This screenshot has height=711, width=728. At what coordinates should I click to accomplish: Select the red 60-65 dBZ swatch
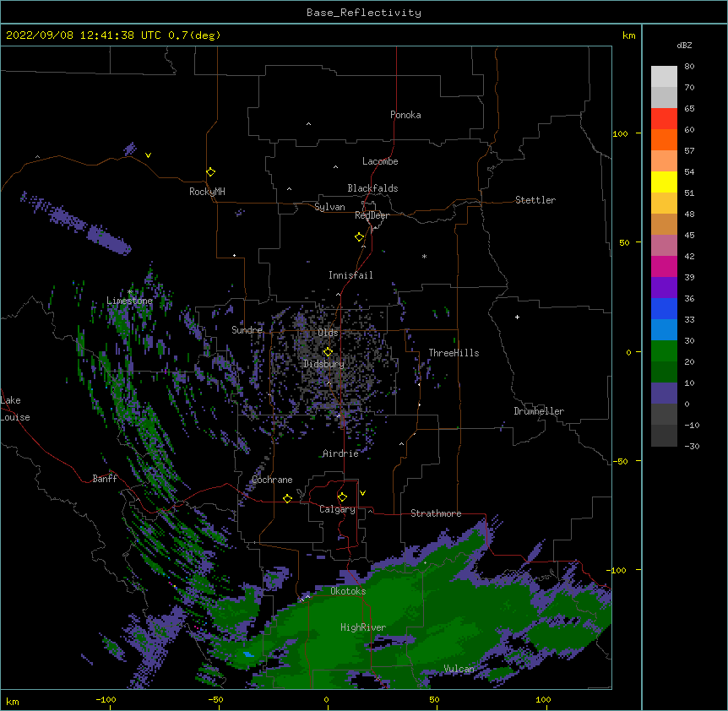[x=664, y=119]
